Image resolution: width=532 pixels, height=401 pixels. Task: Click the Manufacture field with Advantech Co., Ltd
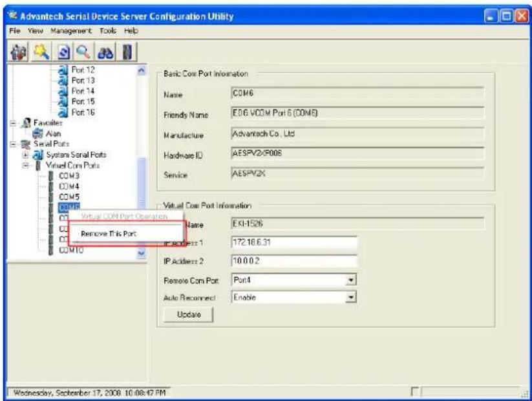(357, 133)
